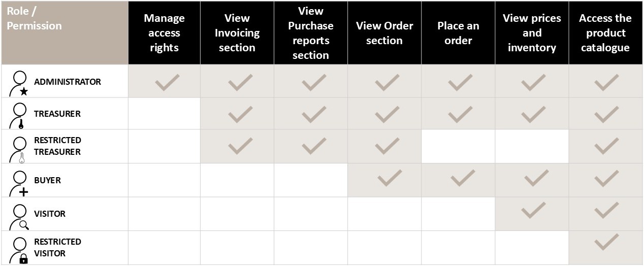Click Treasurer's empty Manage access rights cell
644x266 pixels.
tap(164, 114)
